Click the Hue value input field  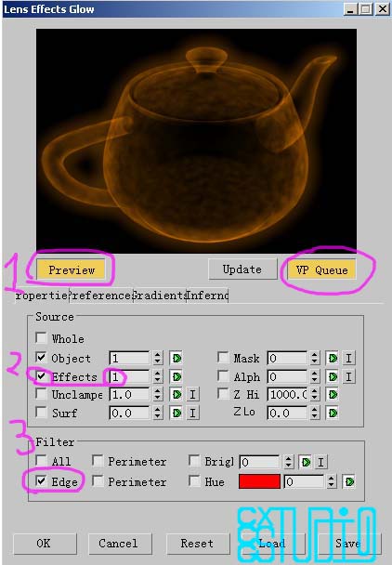pyautogui.click(x=305, y=482)
